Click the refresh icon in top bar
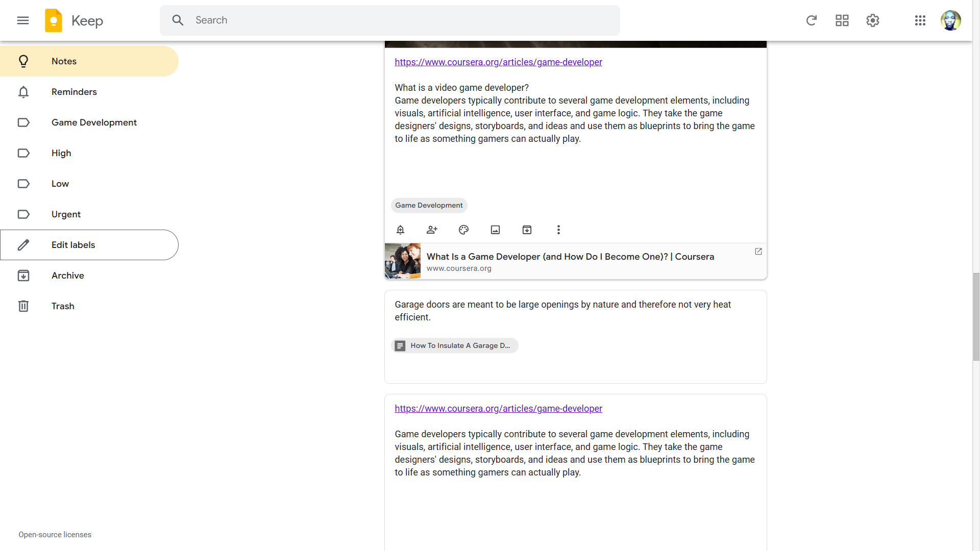 (x=811, y=20)
